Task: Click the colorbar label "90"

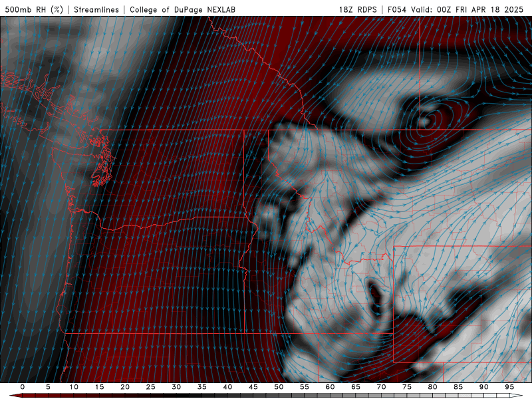Action: tap(484, 387)
